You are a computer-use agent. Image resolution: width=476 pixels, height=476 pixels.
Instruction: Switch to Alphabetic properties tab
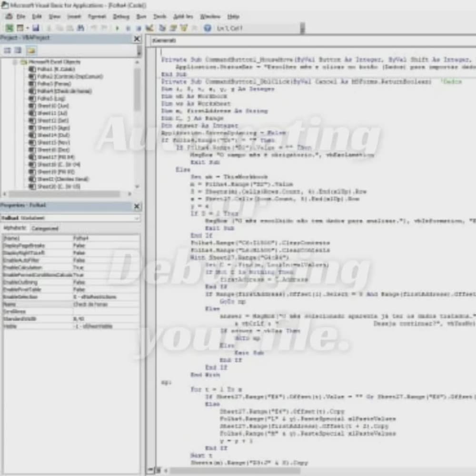[x=15, y=228]
